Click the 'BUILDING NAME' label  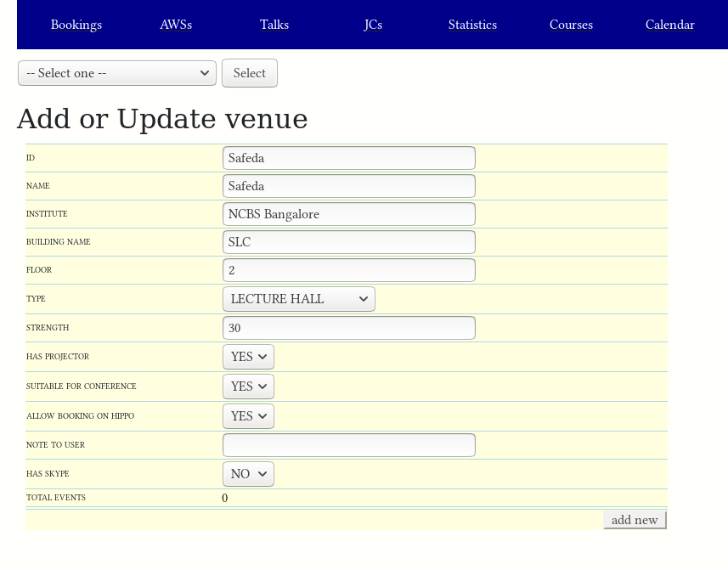point(58,242)
